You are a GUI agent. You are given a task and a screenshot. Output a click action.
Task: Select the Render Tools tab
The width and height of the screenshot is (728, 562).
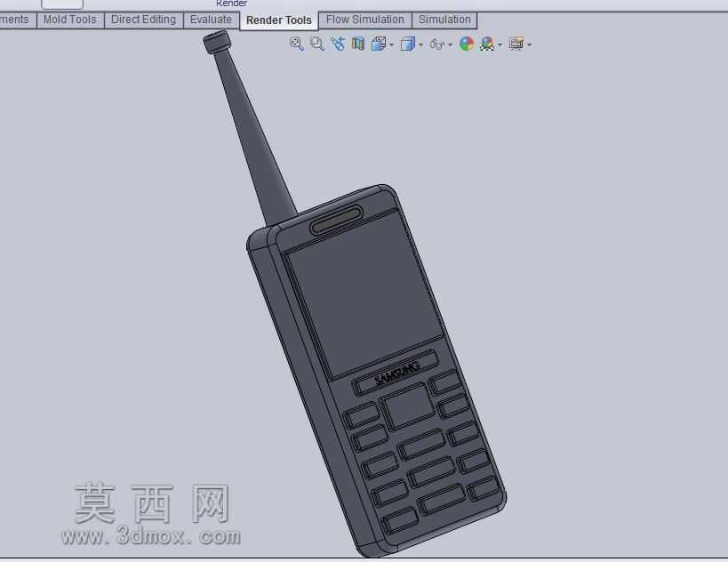point(279,20)
